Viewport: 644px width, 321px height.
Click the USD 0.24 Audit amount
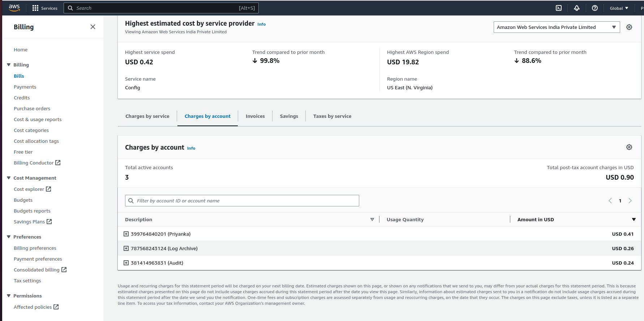tap(623, 263)
